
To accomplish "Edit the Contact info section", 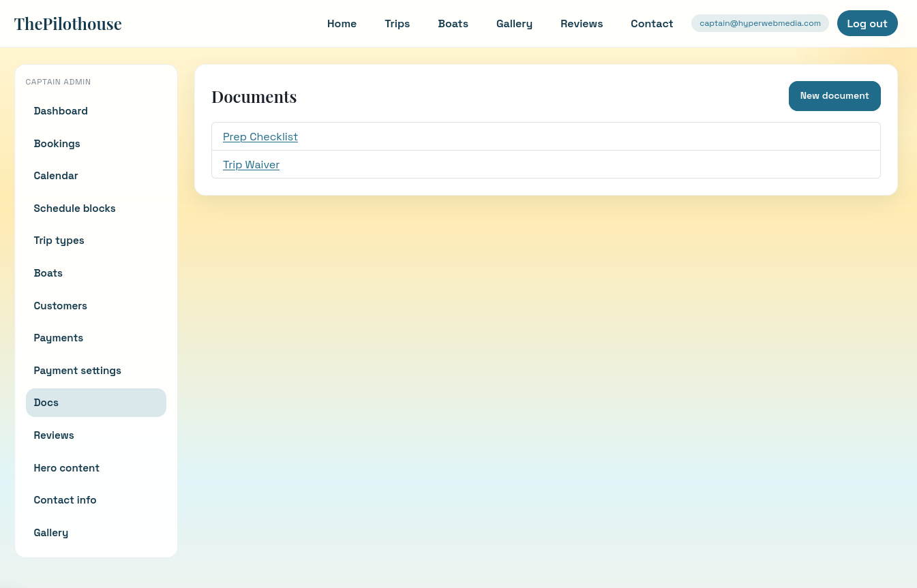I will coord(65,500).
